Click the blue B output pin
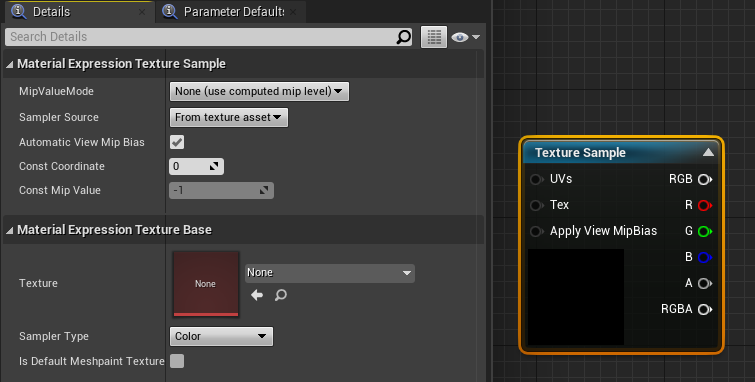 click(705, 257)
